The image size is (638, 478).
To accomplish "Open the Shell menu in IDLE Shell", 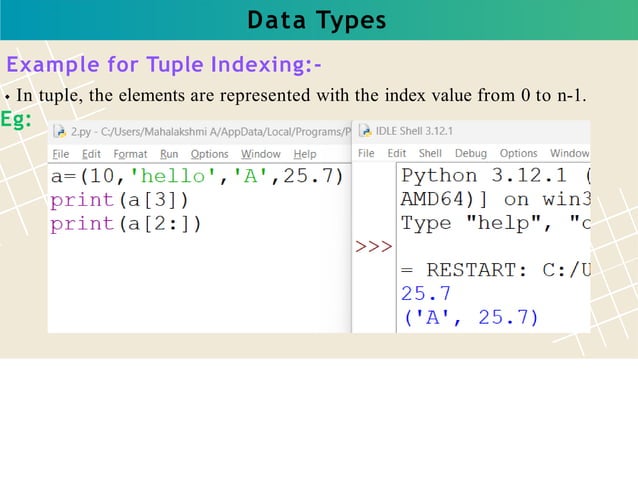I will click(430, 153).
